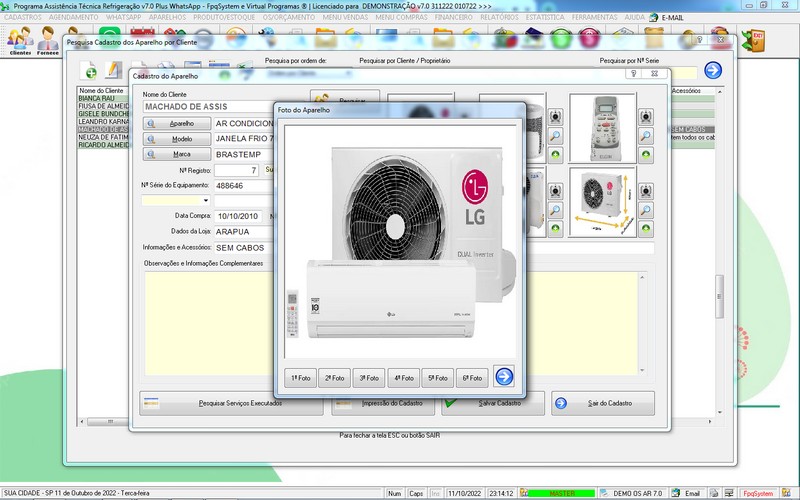
Task: Click Informações e Acessórios field SEM CABOS
Action: pyautogui.click(x=244, y=247)
